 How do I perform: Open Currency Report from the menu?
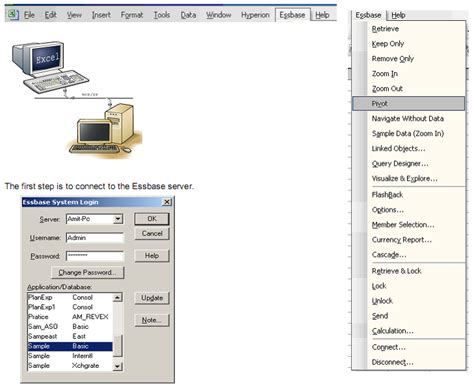click(409, 240)
